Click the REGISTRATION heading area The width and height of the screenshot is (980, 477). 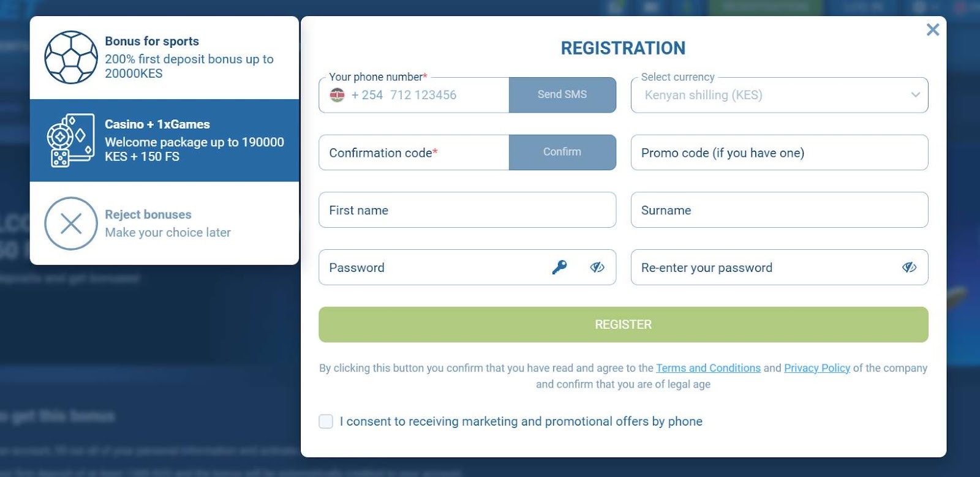pyautogui.click(x=622, y=48)
